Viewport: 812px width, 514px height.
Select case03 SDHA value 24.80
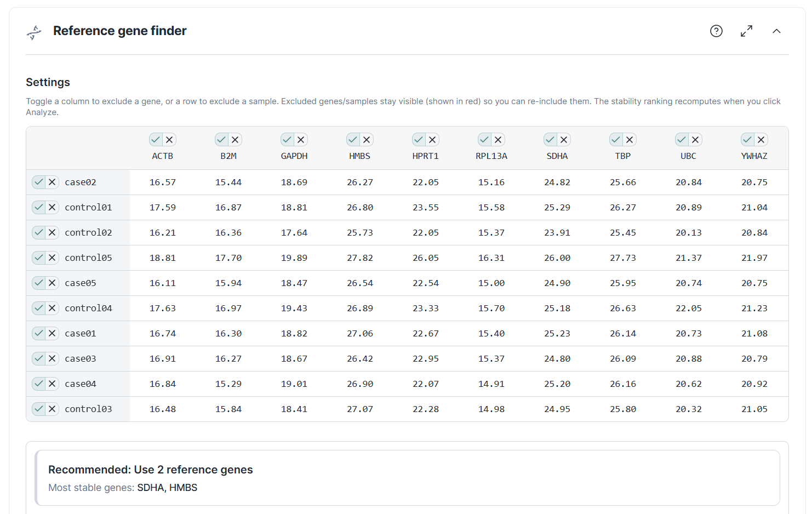tap(557, 358)
